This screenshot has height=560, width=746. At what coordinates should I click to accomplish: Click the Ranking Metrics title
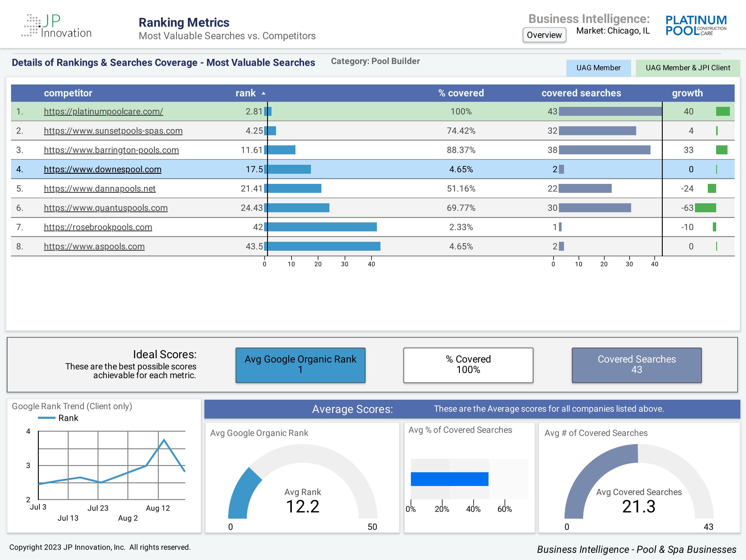(184, 22)
